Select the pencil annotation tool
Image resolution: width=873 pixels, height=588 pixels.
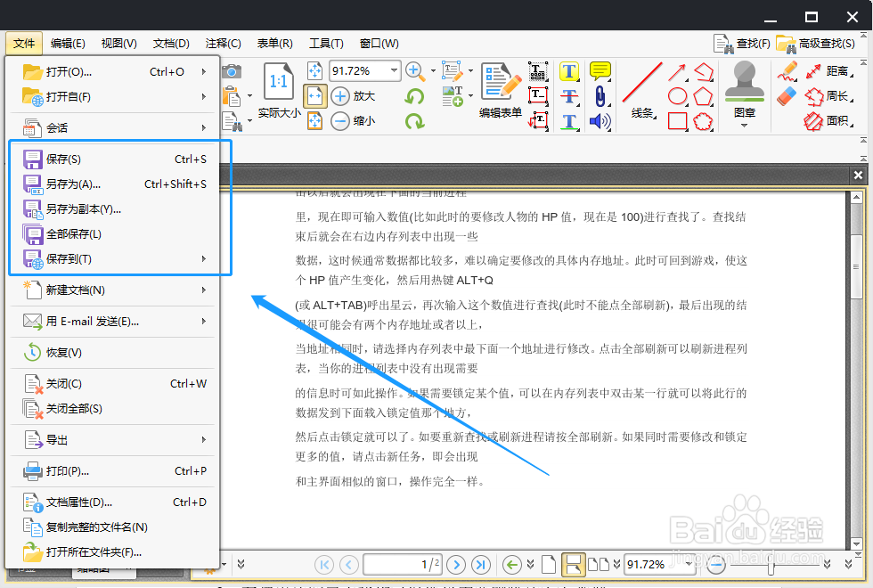pos(788,71)
